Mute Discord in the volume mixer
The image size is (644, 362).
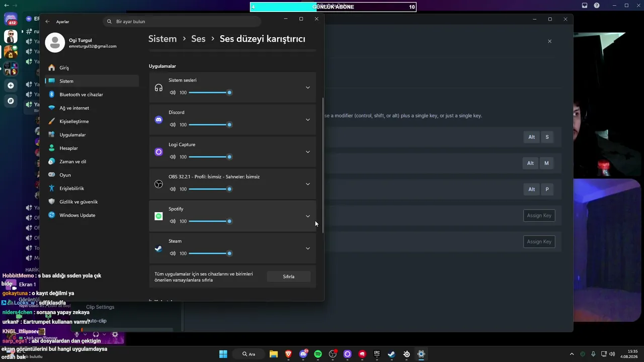pos(173,125)
